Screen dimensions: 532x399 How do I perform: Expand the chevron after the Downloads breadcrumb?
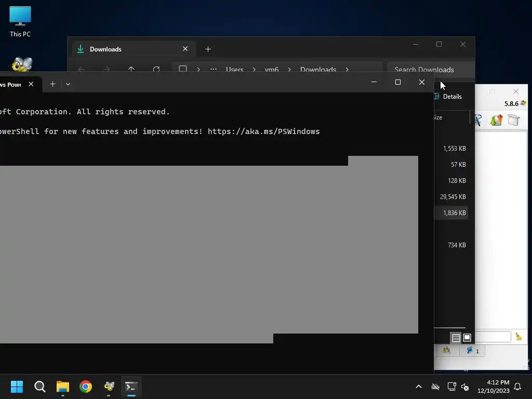click(347, 70)
